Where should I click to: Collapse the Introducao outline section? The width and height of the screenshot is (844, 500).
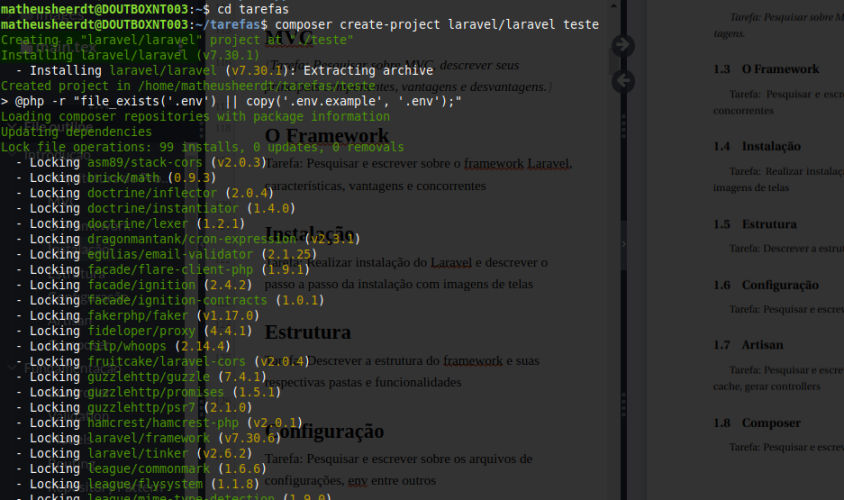[x=11, y=154]
